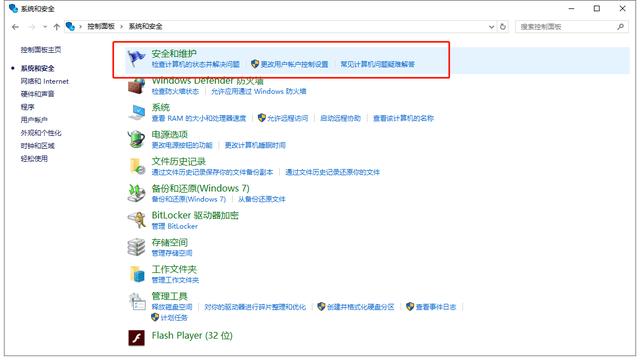Click 从备份还原文件 link
The image size is (640, 360).
[262, 199]
